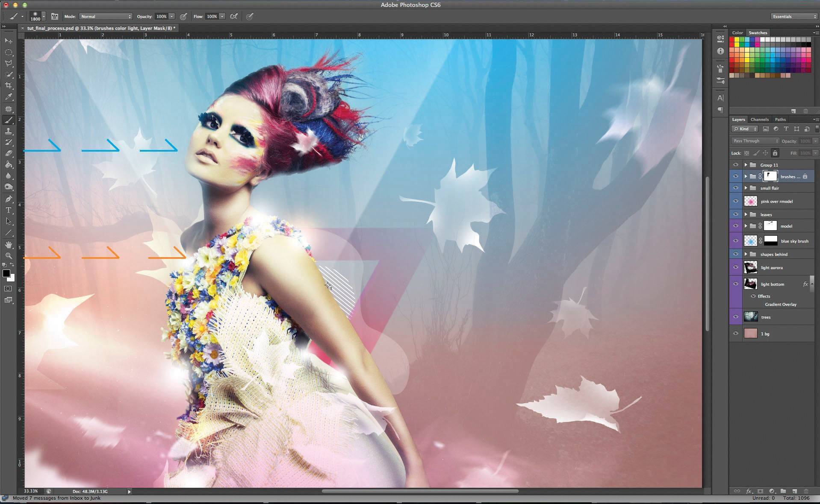Create a new group from Layers panel footer
Screen dimensions: 820x504
[783, 491]
